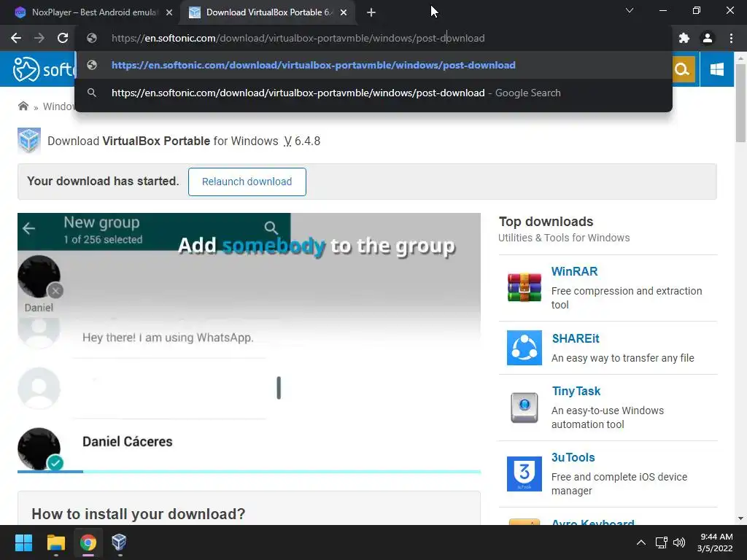Click the browser forward arrow
The image size is (747, 560).
click(39, 38)
